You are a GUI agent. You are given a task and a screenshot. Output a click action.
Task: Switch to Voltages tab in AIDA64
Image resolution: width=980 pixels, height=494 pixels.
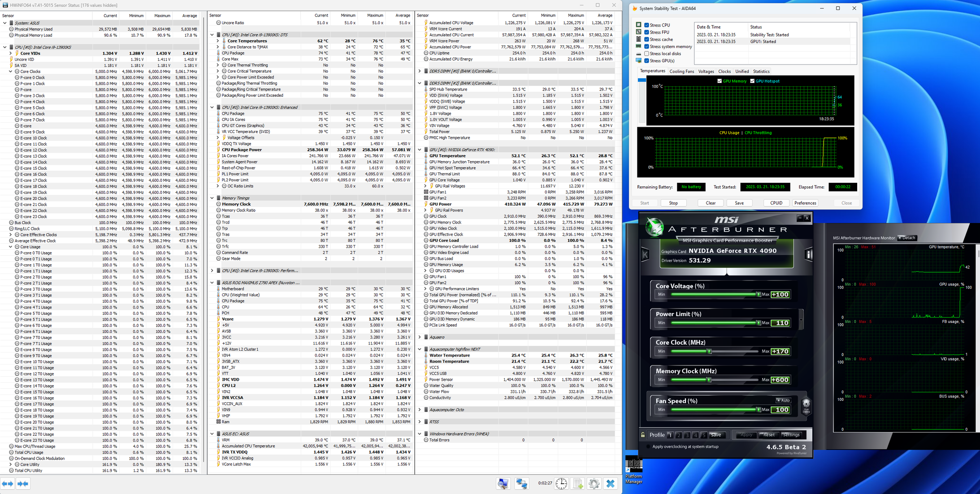(706, 71)
